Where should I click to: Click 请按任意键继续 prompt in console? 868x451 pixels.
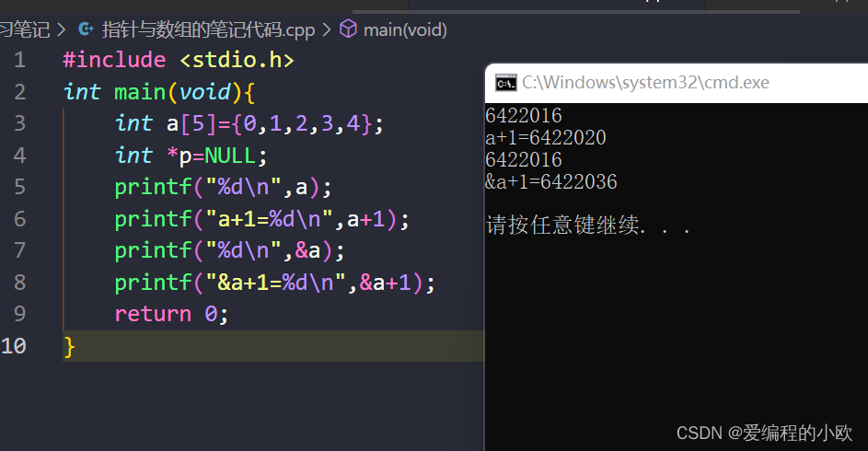coord(588,225)
